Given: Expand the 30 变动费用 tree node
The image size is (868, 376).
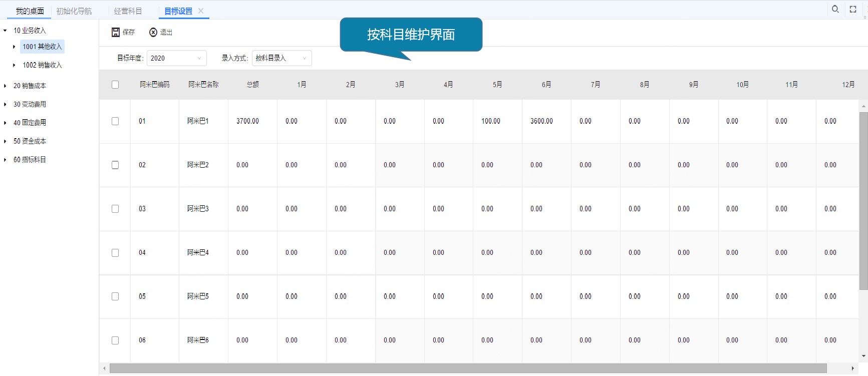Looking at the screenshot, I should [x=5, y=104].
